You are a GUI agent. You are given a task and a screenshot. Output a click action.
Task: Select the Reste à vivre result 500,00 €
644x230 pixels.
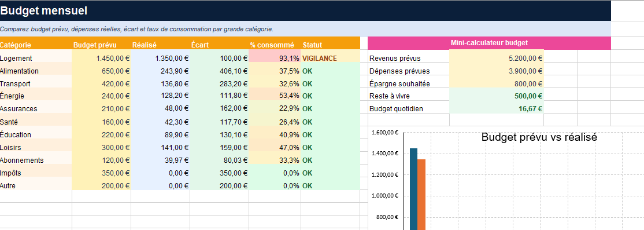tap(497, 96)
